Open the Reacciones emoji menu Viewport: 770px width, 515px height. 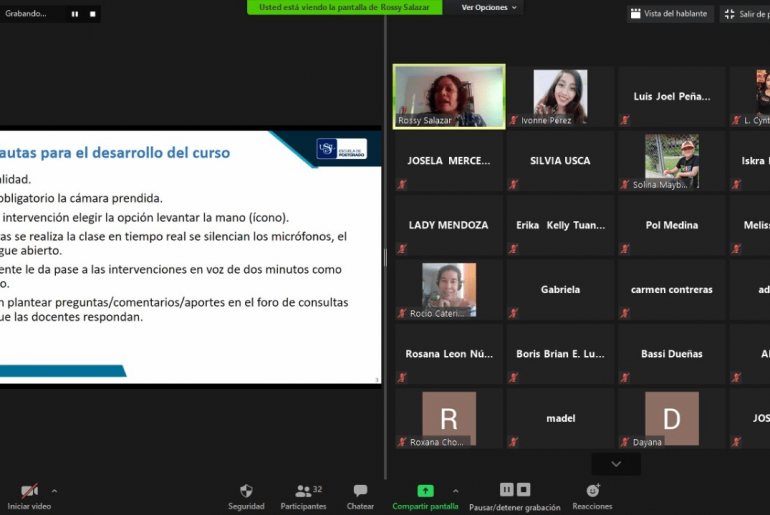[593, 491]
